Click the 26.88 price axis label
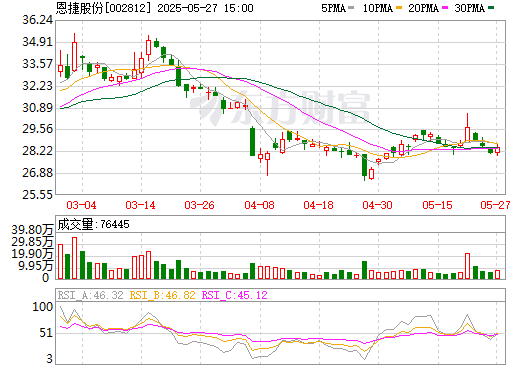The width and height of the screenshot is (520, 365). [37, 173]
